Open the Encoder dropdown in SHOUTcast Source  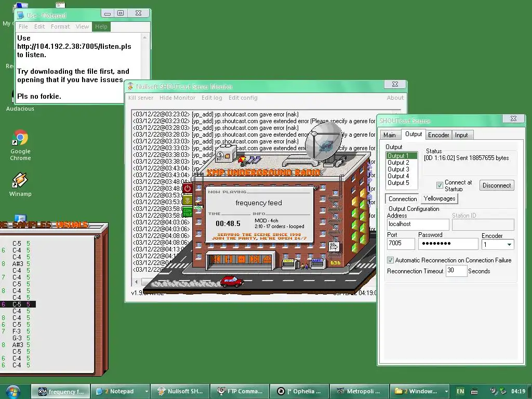coord(509,245)
